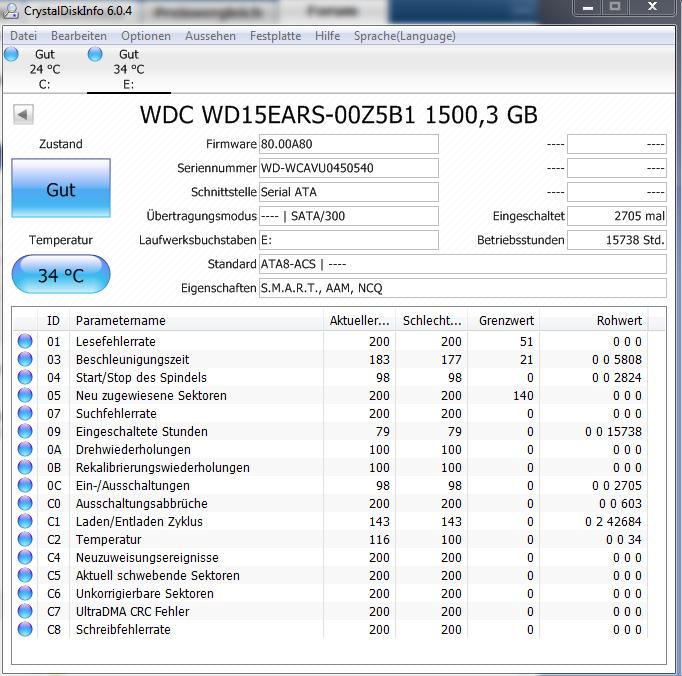Click the serial number field WD-WCAVU0450540
This screenshot has height=676, width=682.
(x=349, y=168)
